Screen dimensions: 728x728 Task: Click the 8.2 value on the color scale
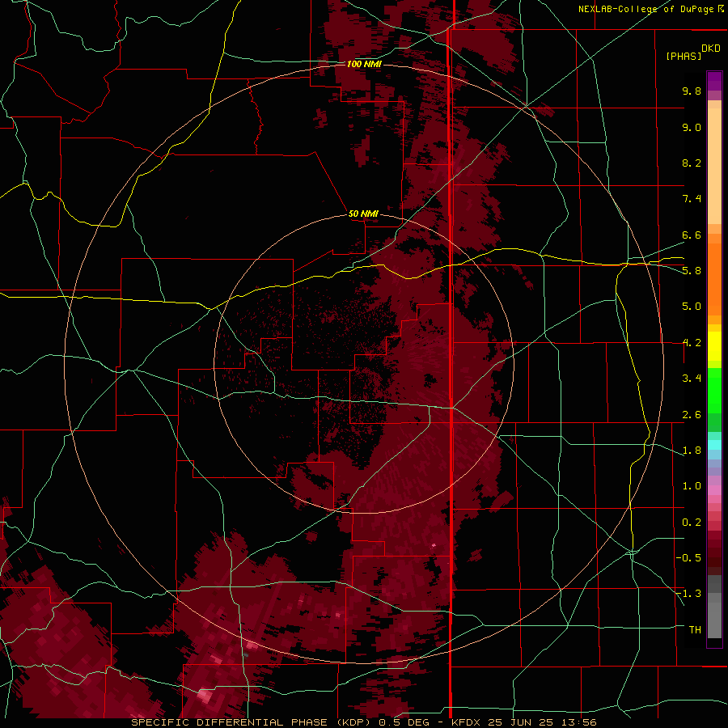[692, 163]
